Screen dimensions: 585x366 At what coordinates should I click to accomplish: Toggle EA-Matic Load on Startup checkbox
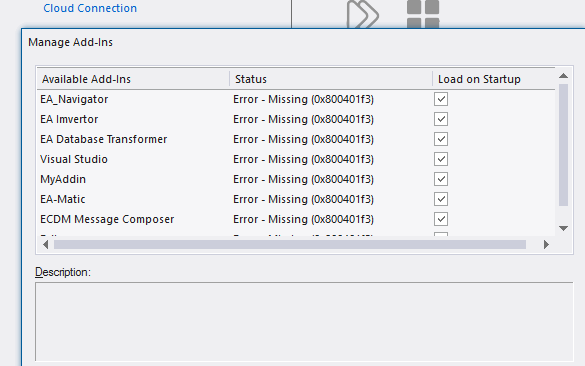coord(441,199)
